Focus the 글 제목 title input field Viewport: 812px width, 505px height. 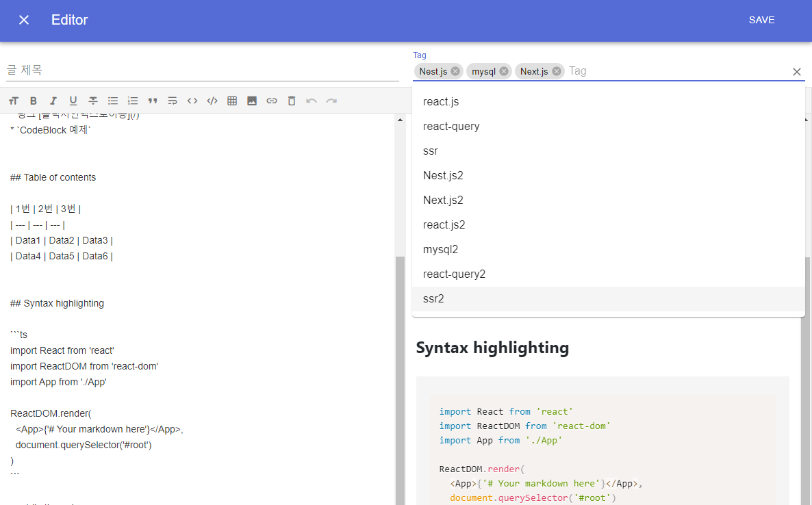203,70
